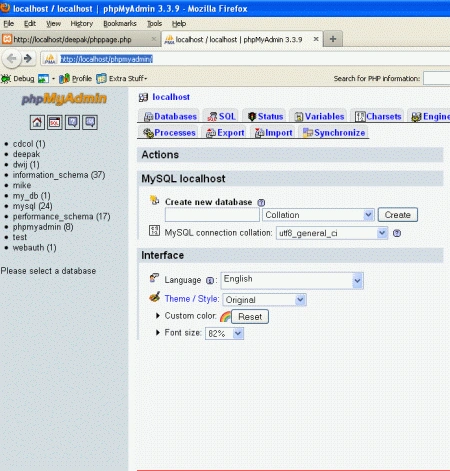This screenshot has width=450, height=471.
Task: Open the SQL query window icon in sidebar
Action: click(55, 123)
